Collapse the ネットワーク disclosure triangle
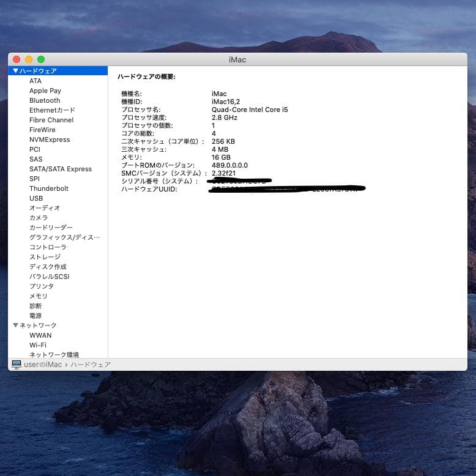 click(x=15, y=325)
